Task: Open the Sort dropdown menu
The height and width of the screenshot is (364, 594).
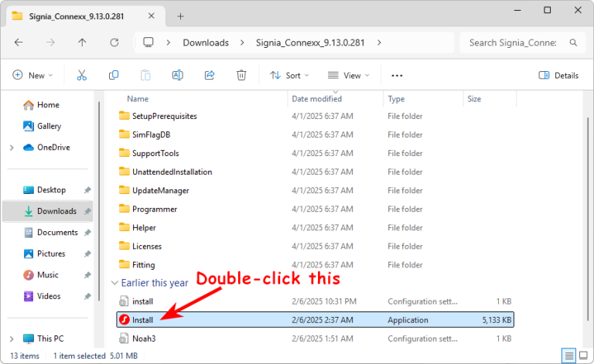Action: click(289, 75)
